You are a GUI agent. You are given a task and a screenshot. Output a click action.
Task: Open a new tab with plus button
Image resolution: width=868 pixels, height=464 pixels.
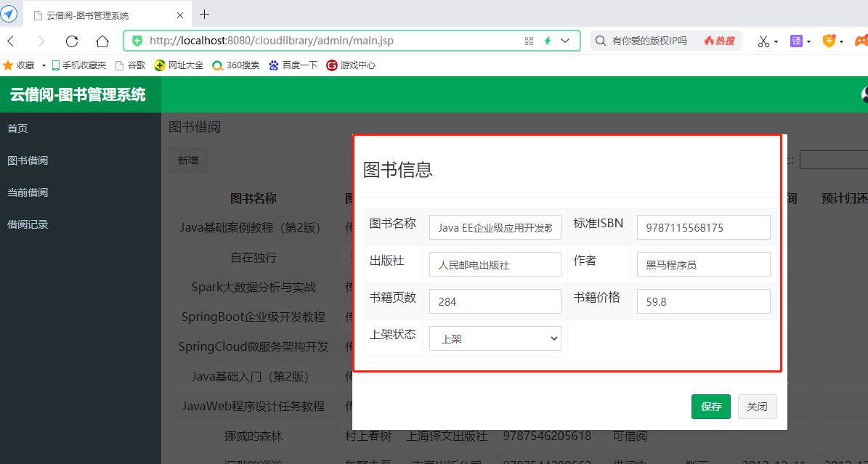coord(204,15)
